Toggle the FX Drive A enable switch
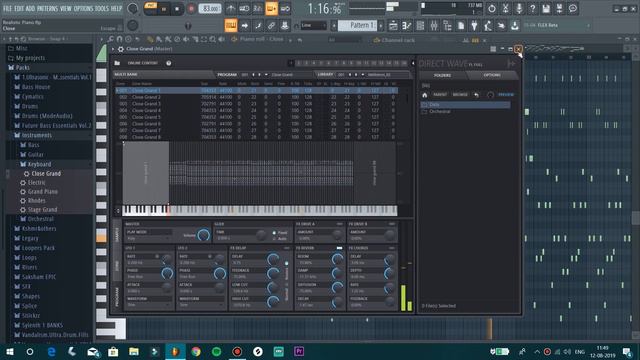The height and width of the screenshot is (360, 640). tap(339, 224)
